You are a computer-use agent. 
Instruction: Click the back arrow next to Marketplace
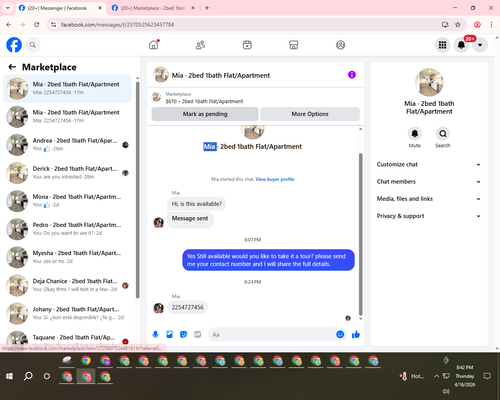[12, 67]
